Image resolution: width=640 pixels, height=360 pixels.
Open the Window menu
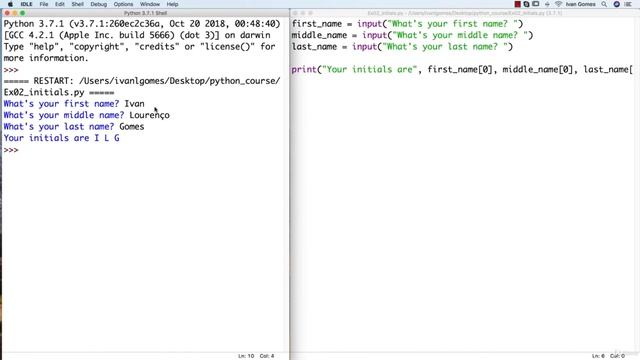tap(150, 4)
